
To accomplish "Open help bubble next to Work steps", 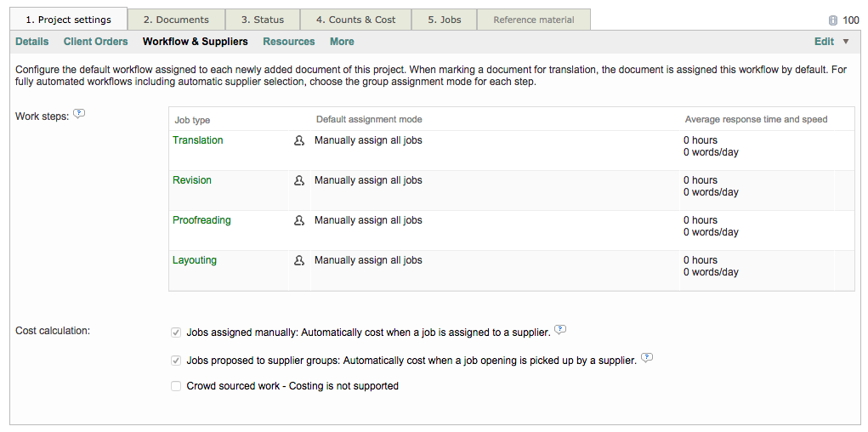I will pyautogui.click(x=79, y=115).
